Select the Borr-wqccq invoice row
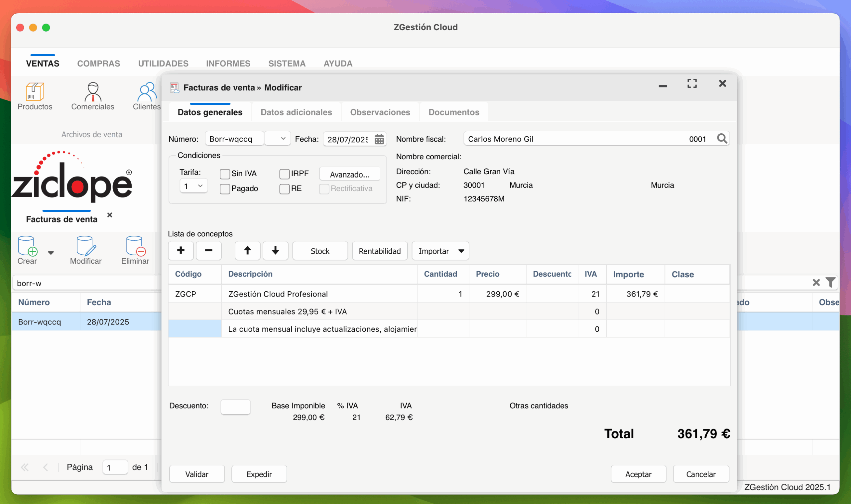 point(86,321)
